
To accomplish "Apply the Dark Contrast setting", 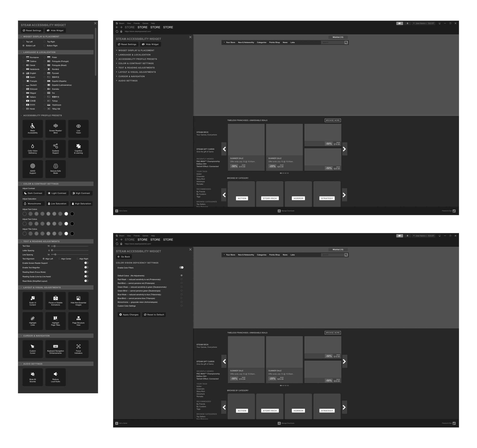I will coord(33,193).
